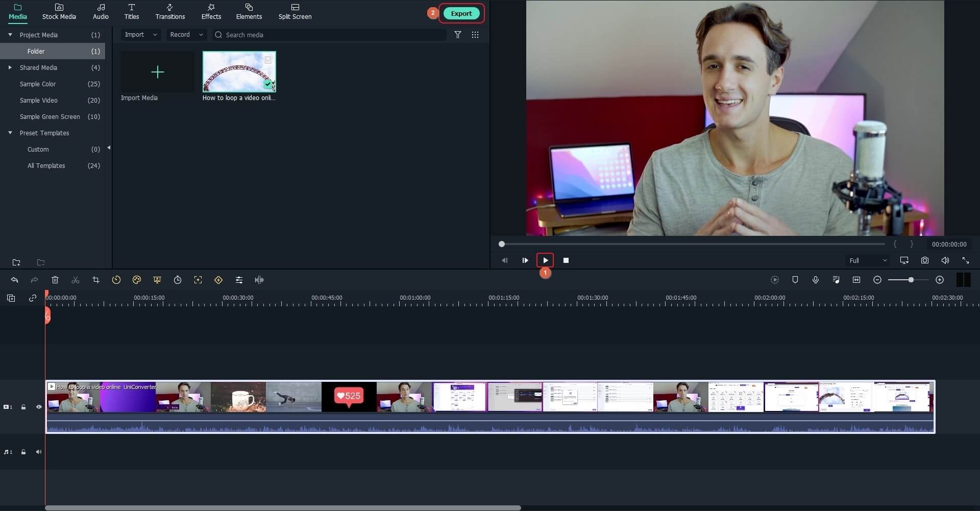This screenshot has width=980, height=511.
Task: Select Sample Color in sidebar
Action: 53,84
